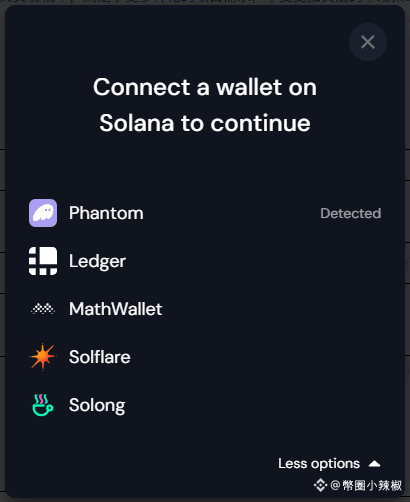This screenshot has width=410, height=502.
Task: Select the MathWallet text option
Action: 115,309
